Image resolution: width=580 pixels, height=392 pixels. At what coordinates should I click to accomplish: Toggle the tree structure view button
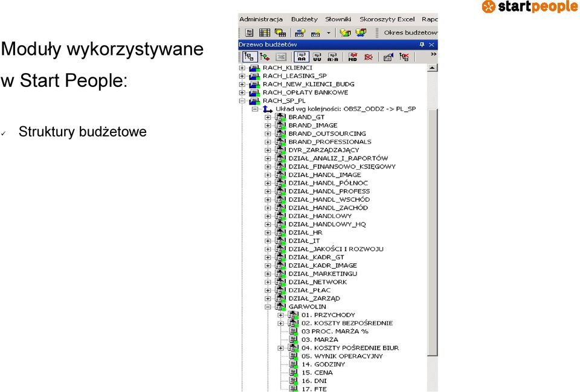click(250, 57)
